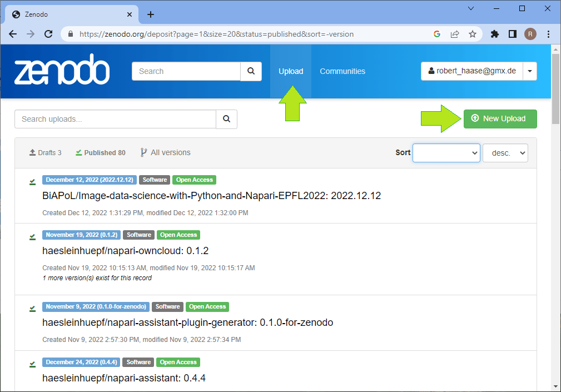Click the Chrome extensions puzzle icon
This screenshot has width=561, height=392.
[x=494, y=34]
